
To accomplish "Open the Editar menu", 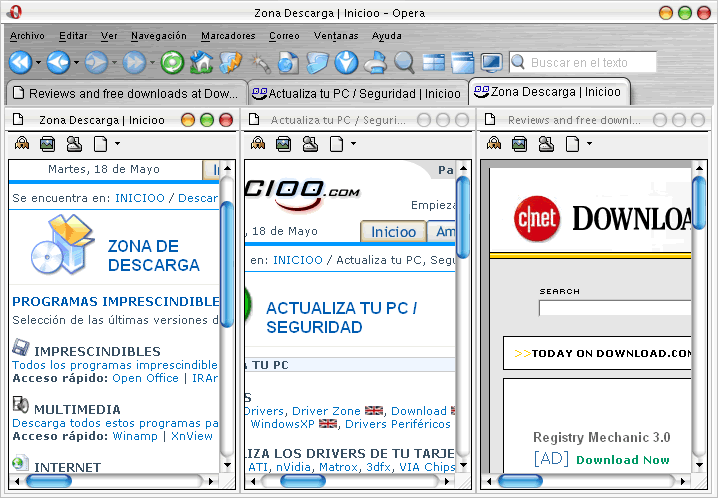I will pos(73,36).
